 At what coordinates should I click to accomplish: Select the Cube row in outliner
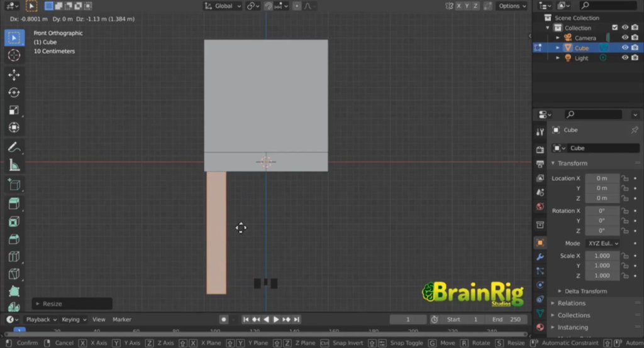(x=588, y=48)
